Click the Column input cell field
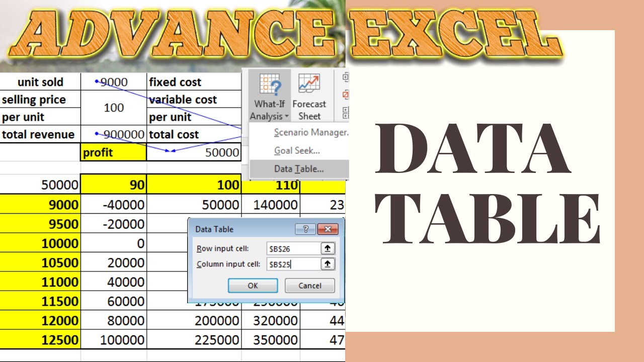The width and height of the screenshot is (644, 362). pyautogui.click(x=294, y=264)
